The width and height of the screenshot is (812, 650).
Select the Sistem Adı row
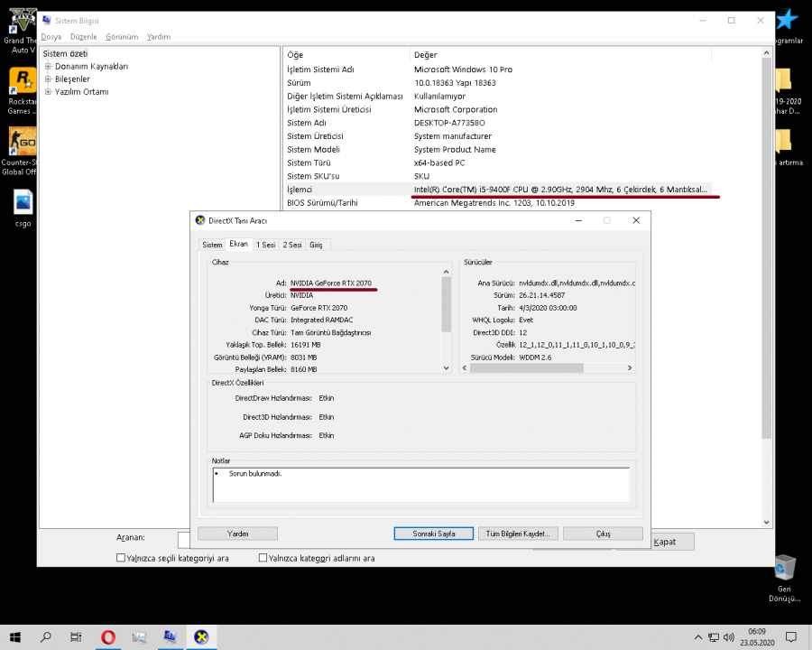point(497,123)
